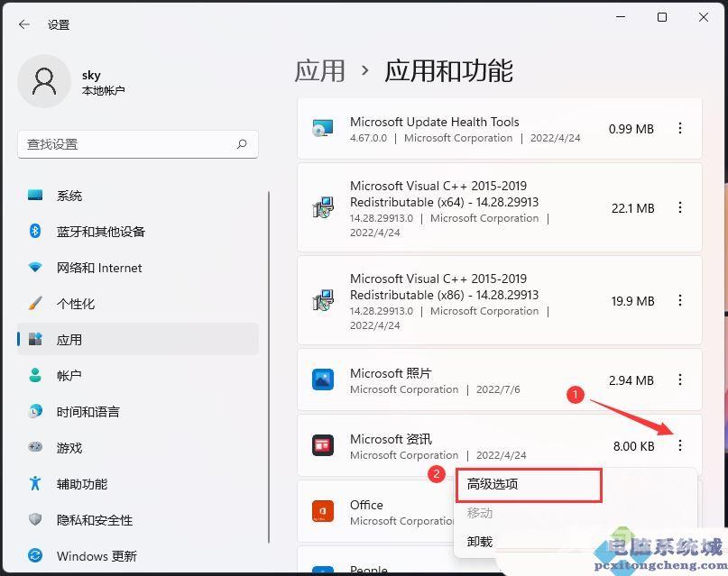Image resolution: width=728 pixels, height=576 pixels.
Task: Open 辅助功能 settings
Action: pos(137,484)
